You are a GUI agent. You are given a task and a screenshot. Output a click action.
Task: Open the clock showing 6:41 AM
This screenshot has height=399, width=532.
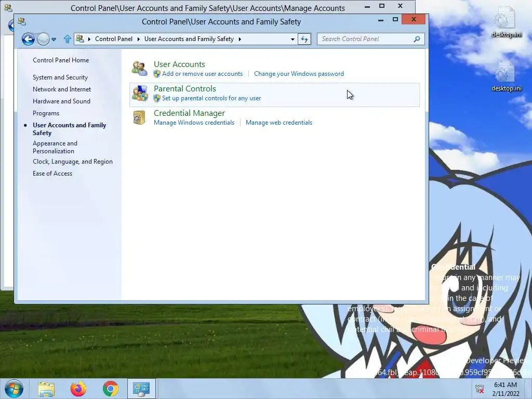coord(506,389)
